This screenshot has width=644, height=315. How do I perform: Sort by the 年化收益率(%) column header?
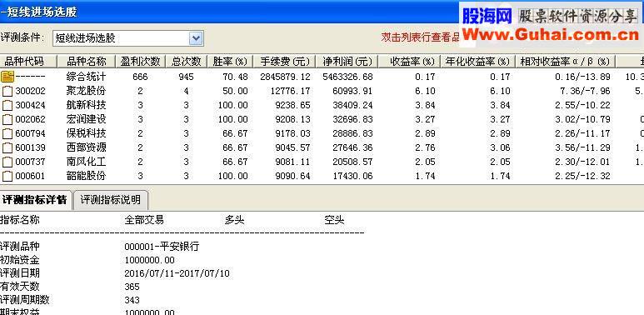(478, 62)
